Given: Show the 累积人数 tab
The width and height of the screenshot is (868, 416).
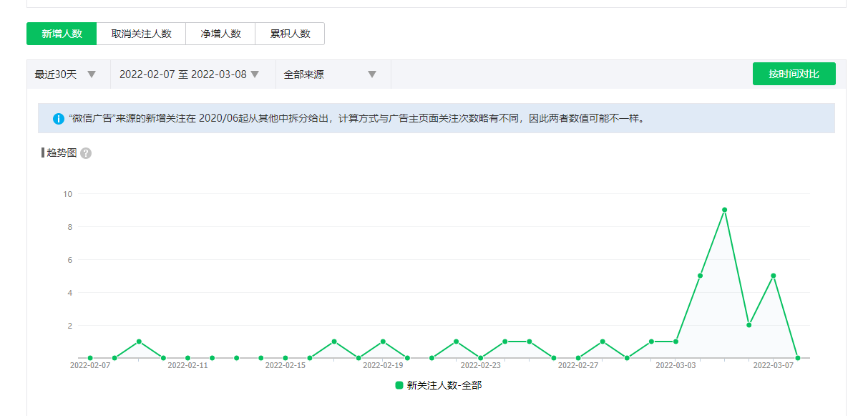Looking at the screenshot, I should coord(290,34).
